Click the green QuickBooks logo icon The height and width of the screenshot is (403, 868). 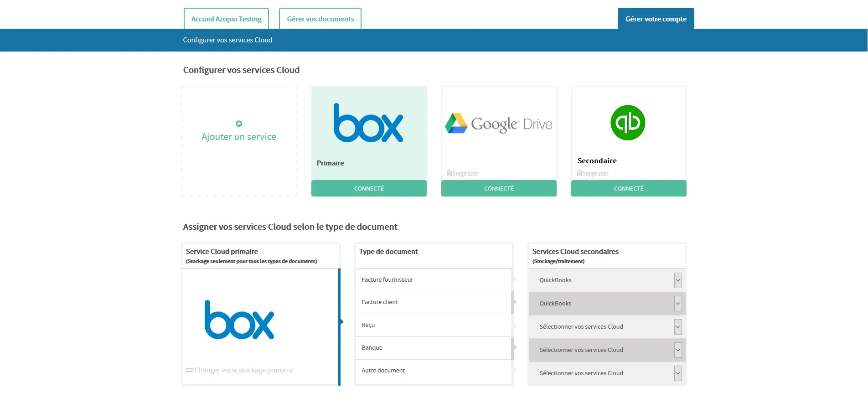[x=628, y=123]
